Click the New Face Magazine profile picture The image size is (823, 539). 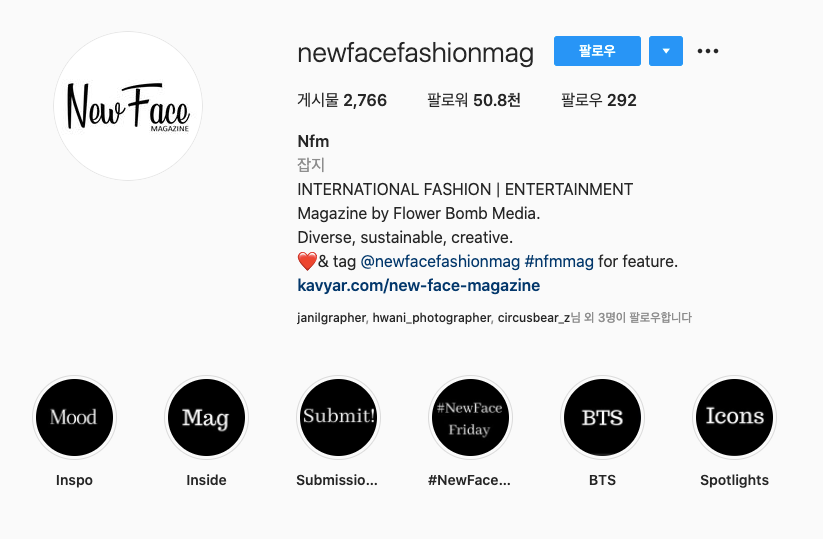128,106
